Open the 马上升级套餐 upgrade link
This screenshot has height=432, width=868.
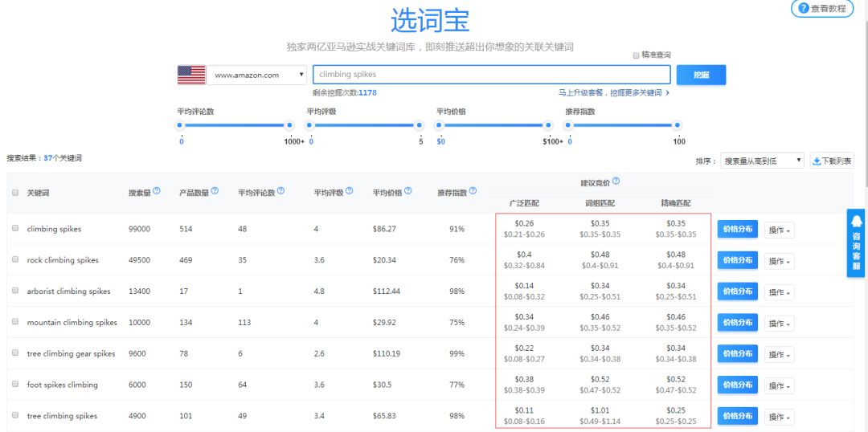613,93
